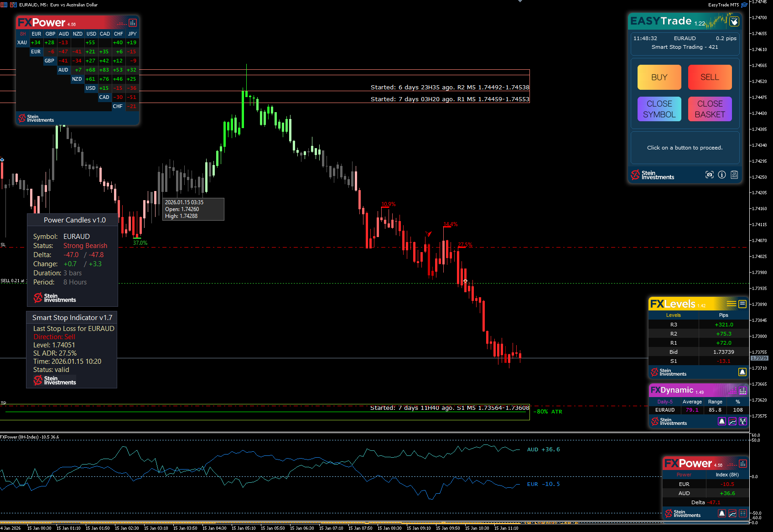The image size is (773, 532).
Task: Click the S1 -13.1 pips value
Action: pos(724,361)
